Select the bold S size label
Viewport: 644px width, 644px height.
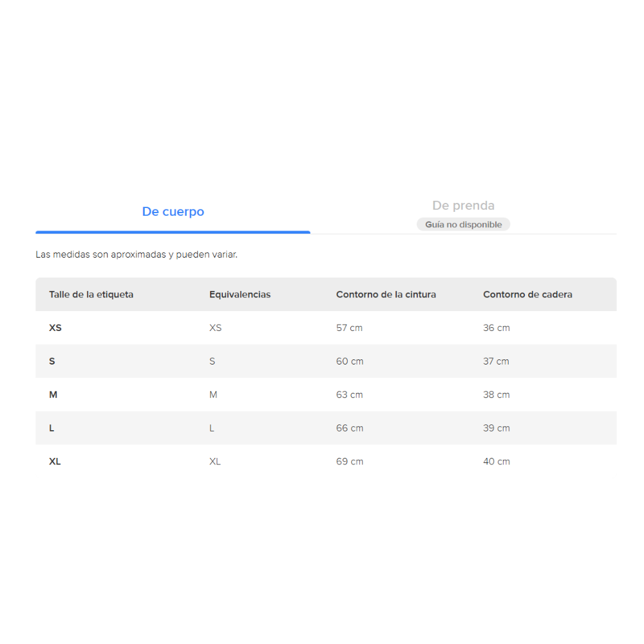click(52, 361)
